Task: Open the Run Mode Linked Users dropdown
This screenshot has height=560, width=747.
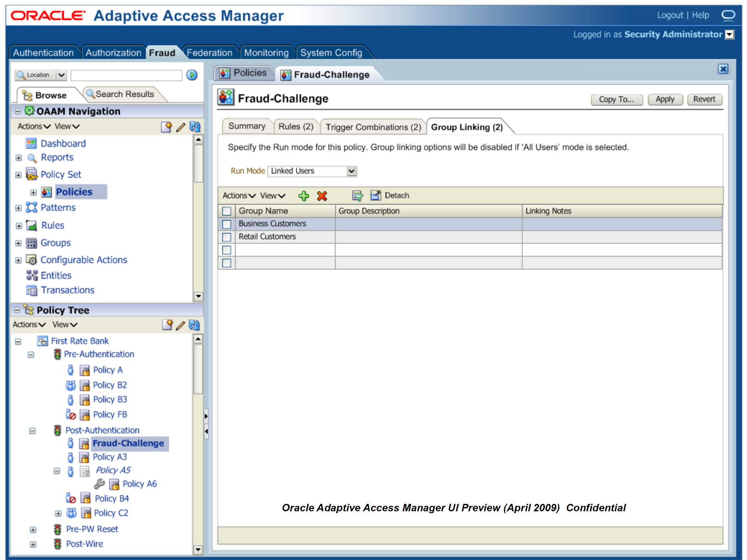Action: click(x=352, y=171)
